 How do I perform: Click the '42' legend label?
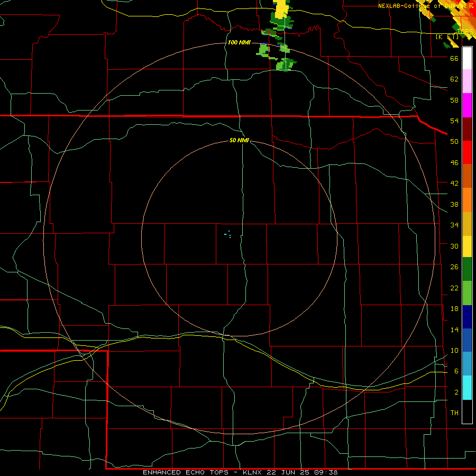click(x=454, y=184)
